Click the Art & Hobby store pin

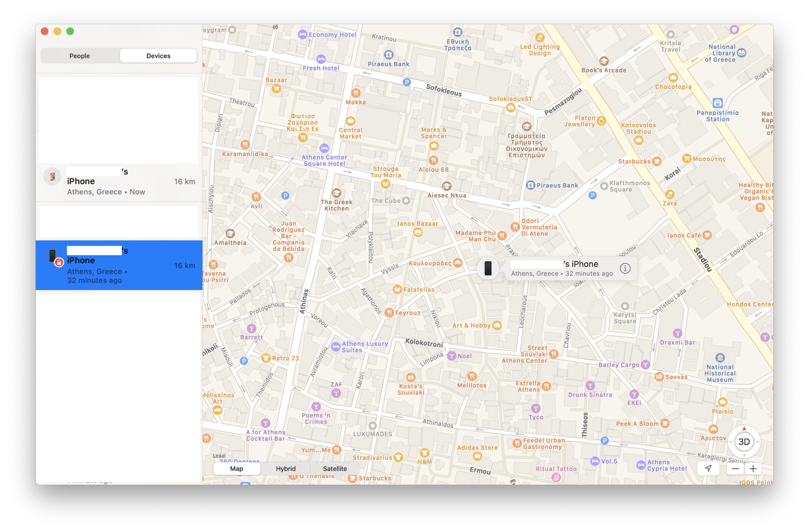497,325
